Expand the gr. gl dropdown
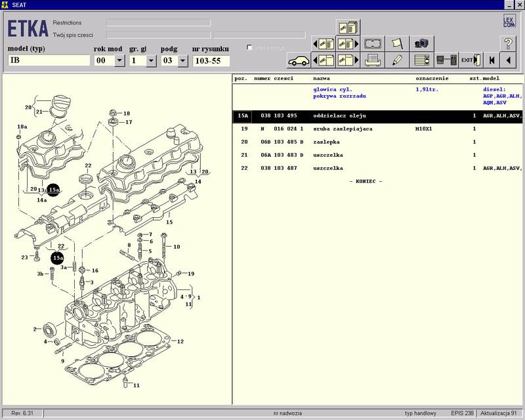This screenshot has width=525, height=420. (x=152, y=60)
